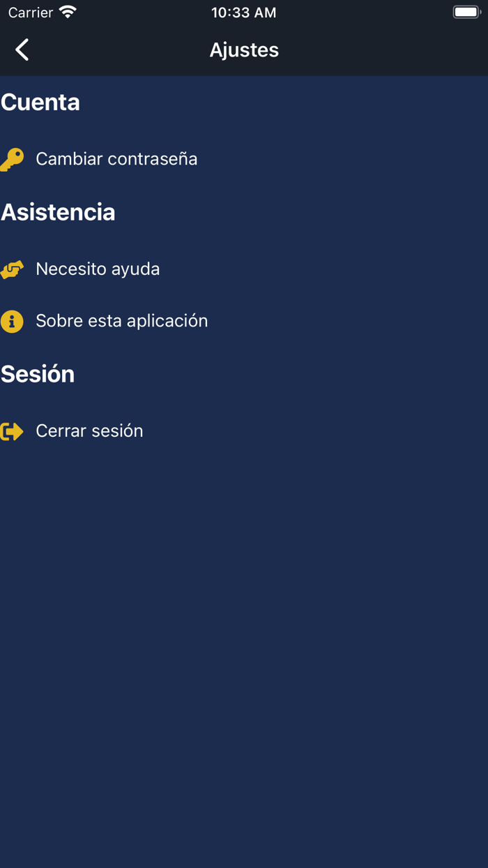Tap the handshake help icon
The height and width of the screenshot is (868, 488).
12,269
